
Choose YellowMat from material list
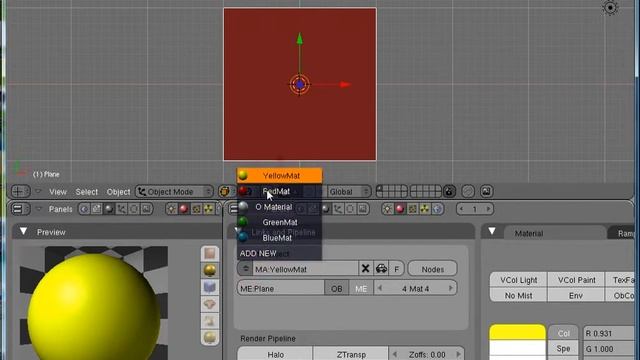pyautogui.click(x=280, y=176)
